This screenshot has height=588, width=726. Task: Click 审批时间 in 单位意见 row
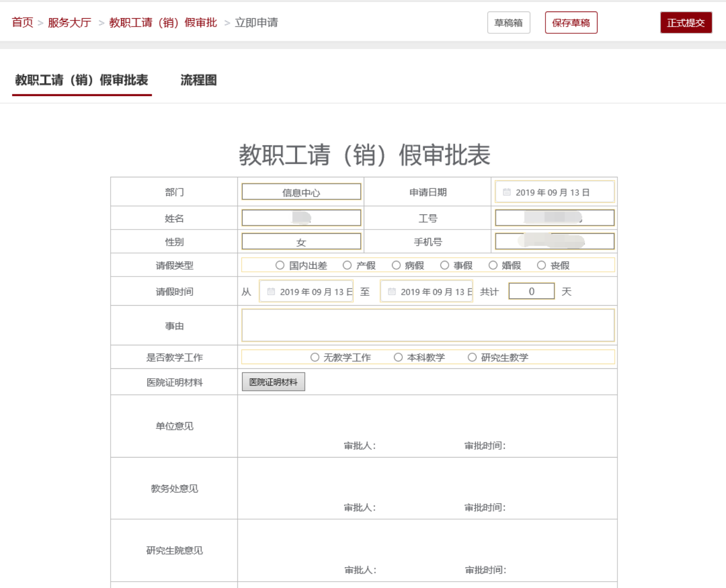(485, 446)
